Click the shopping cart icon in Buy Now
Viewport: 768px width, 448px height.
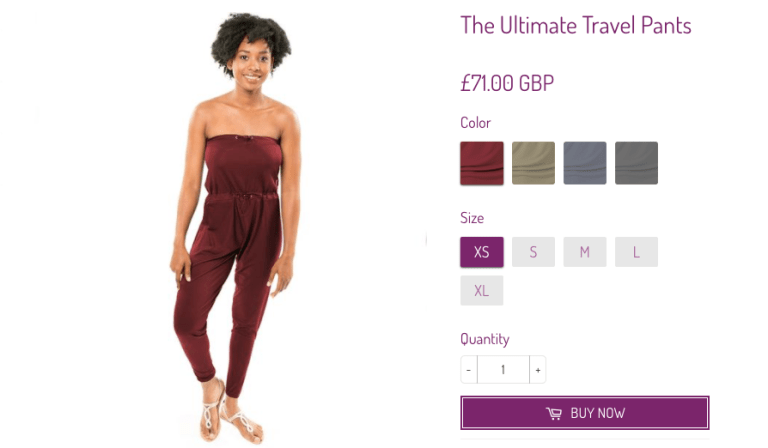(554, 414)
